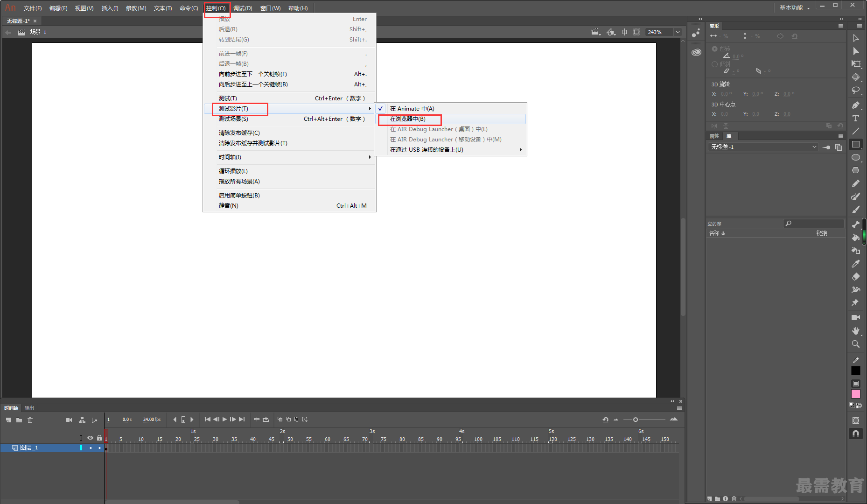Select the Line tool
Viewport: 867px width, 504px height.
click(x=856, y=131)
